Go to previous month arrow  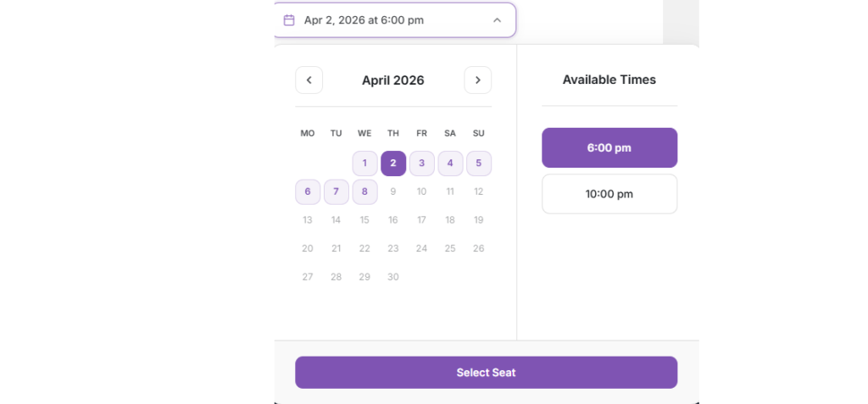pyautogui.click(x=309, y=80)
